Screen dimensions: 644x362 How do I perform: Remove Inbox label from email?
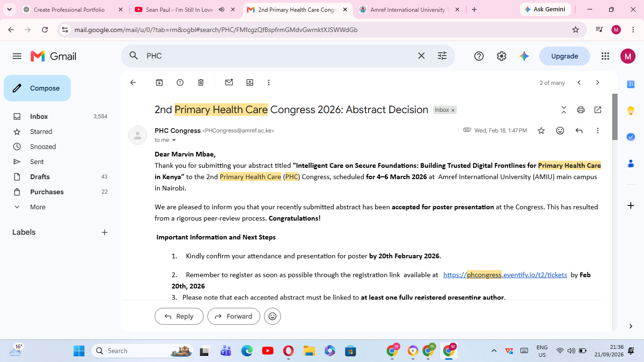tap(453, 110)
